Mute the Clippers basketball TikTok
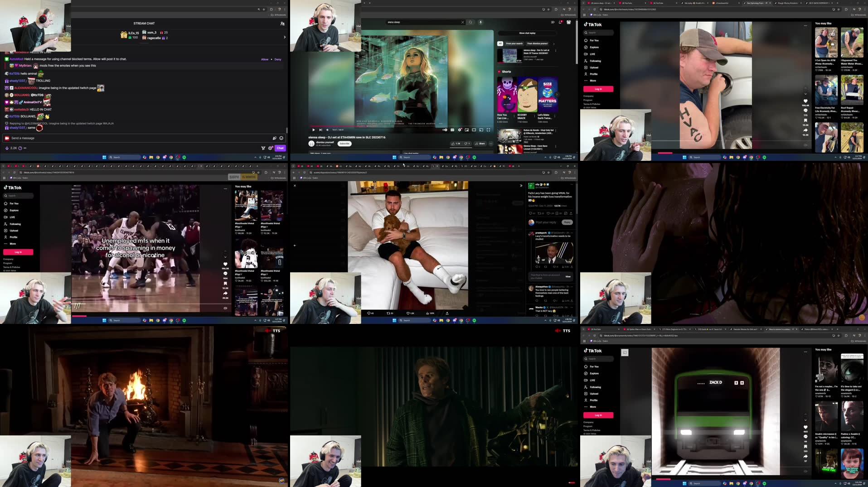868x487 pixels. [x=225, y=308]
